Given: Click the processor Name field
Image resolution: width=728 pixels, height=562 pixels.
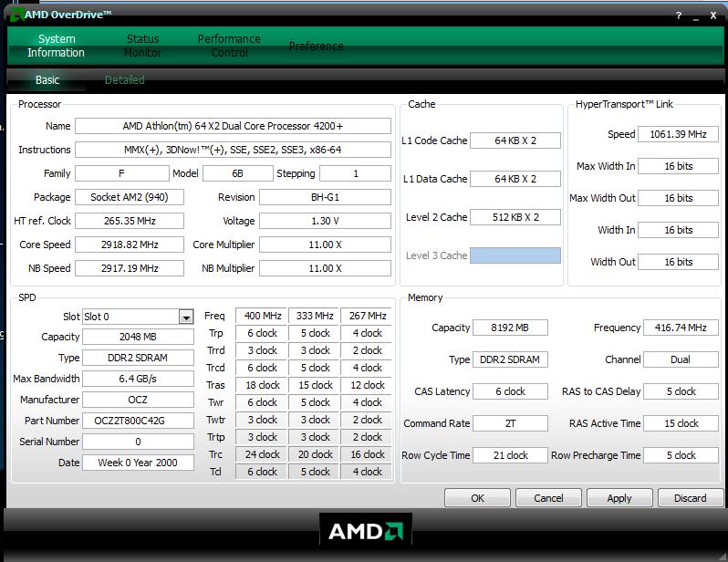Looking at the screenshot, I should tap(233, 126).
